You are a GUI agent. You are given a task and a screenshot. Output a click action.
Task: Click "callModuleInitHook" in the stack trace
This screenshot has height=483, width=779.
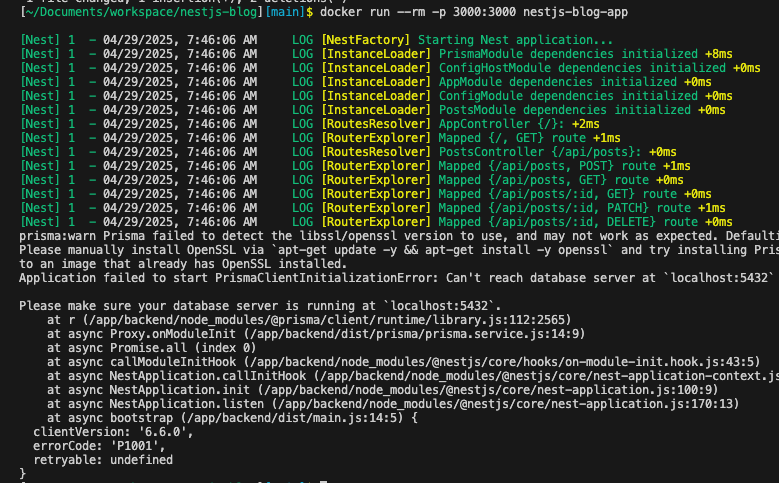point(173,362)
